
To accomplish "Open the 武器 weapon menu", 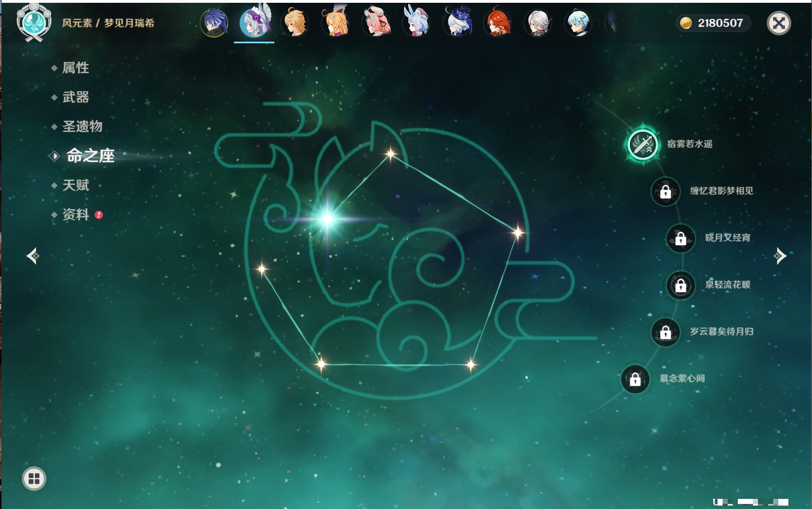I will pos(75,97).
